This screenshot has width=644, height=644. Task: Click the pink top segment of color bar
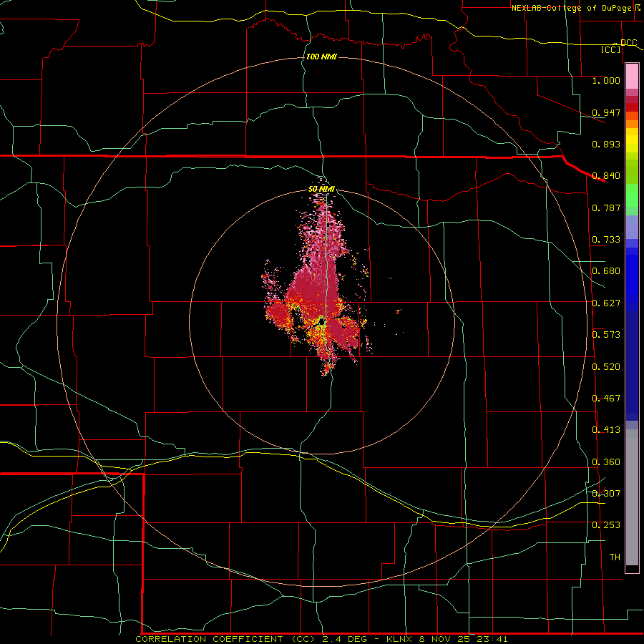point(632,76)
